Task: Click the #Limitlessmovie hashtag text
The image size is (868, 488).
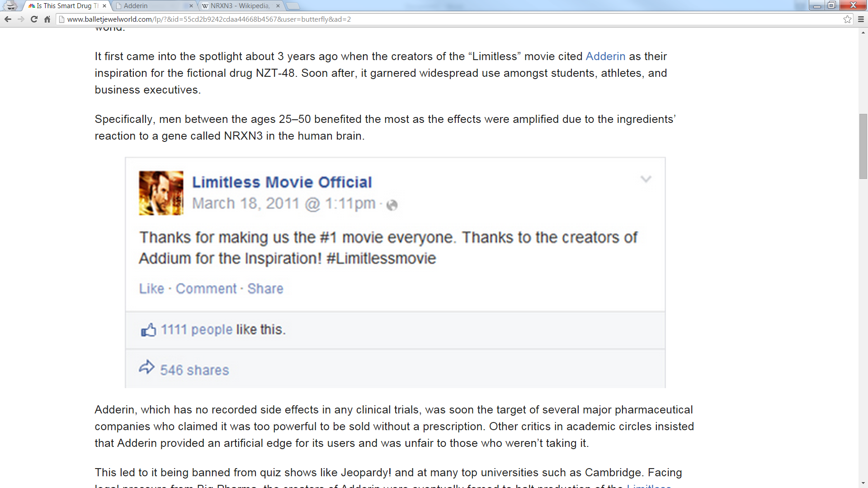Action: point(381,259)
